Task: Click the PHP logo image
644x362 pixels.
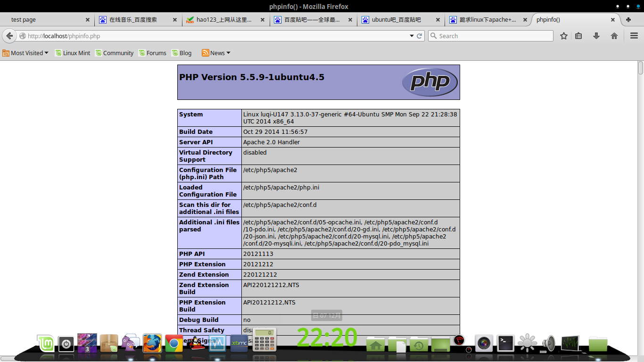Action: click(430, 82)
